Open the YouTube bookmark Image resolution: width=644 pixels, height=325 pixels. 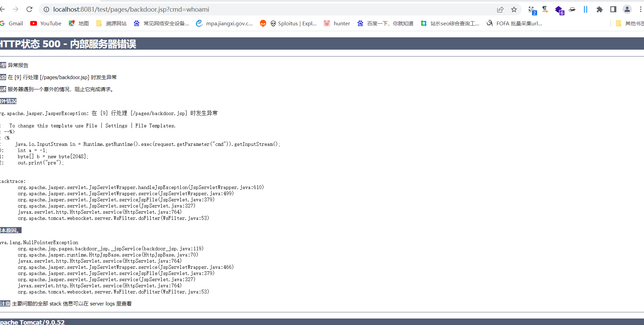pos(50,23)
